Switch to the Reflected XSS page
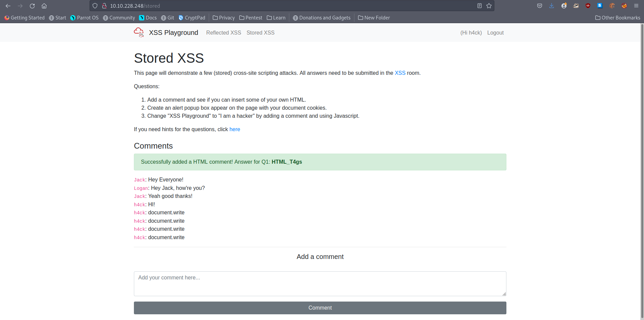The width and height of the screenshot is (644, 320). click(224, 33)
